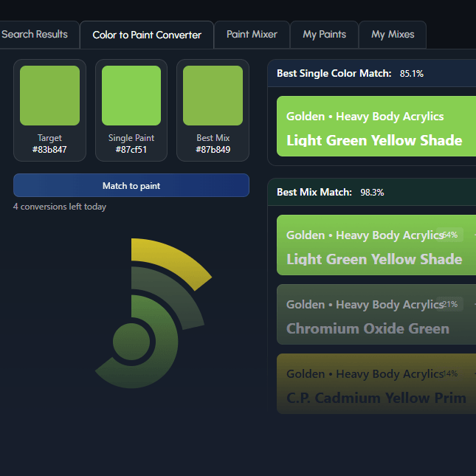
Task: Click the Target hex code #83b847
Action: click(x=49, y=150)
